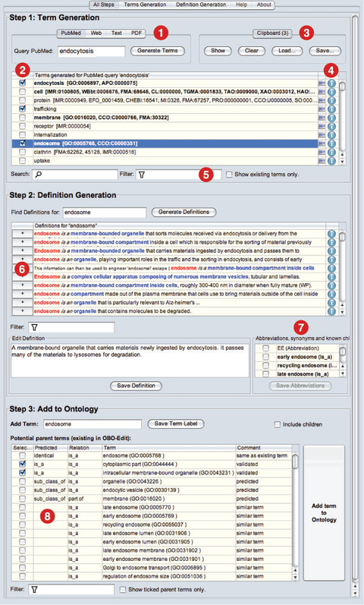This screenshot has width=364, height=605.
Task: Click Show in the Clipboard panel
Action: coord(218,51)
